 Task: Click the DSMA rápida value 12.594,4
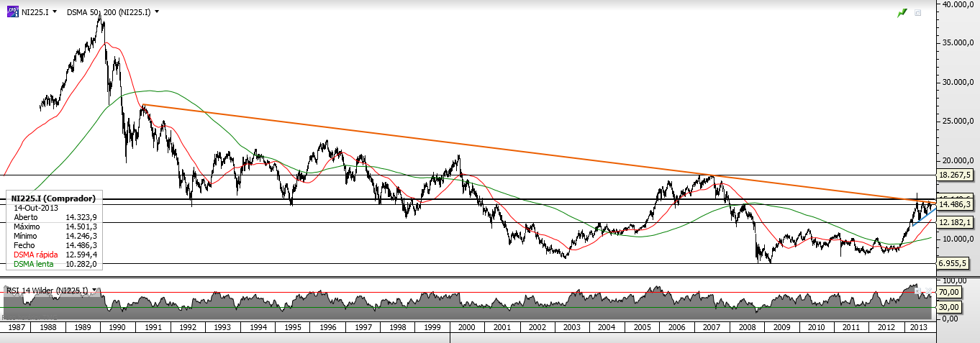(x=80, y=255)
